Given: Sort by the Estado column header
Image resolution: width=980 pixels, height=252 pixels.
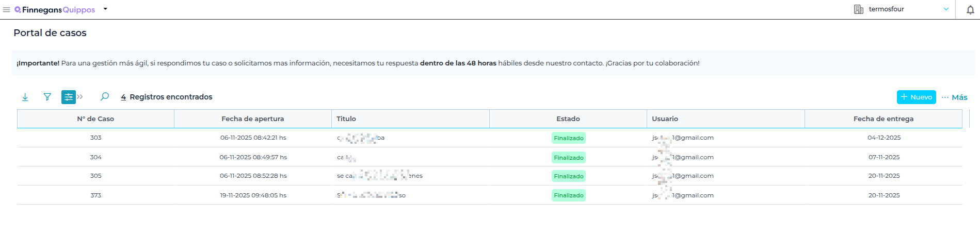Looking at the screenshot, I should 568,119.
